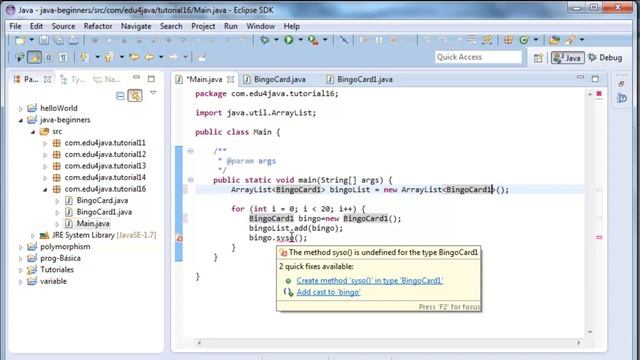Open the Debug configurations dropdown arrow

coord(276,40)
